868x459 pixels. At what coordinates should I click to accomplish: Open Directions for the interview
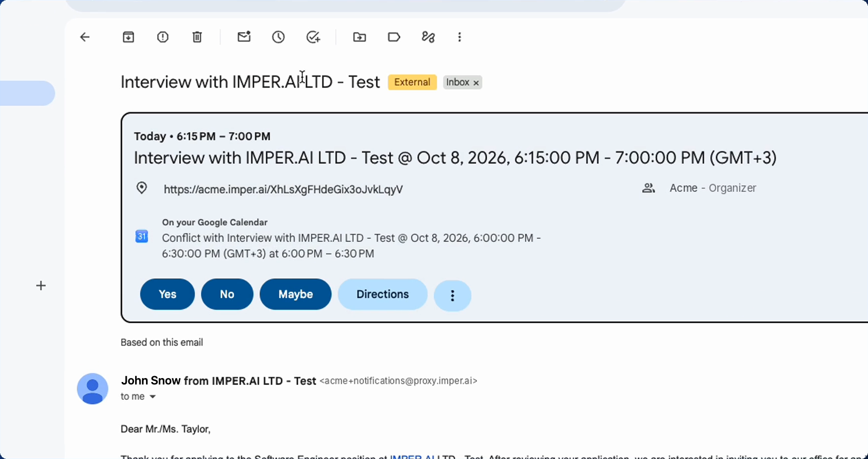[x=383, y=294]
